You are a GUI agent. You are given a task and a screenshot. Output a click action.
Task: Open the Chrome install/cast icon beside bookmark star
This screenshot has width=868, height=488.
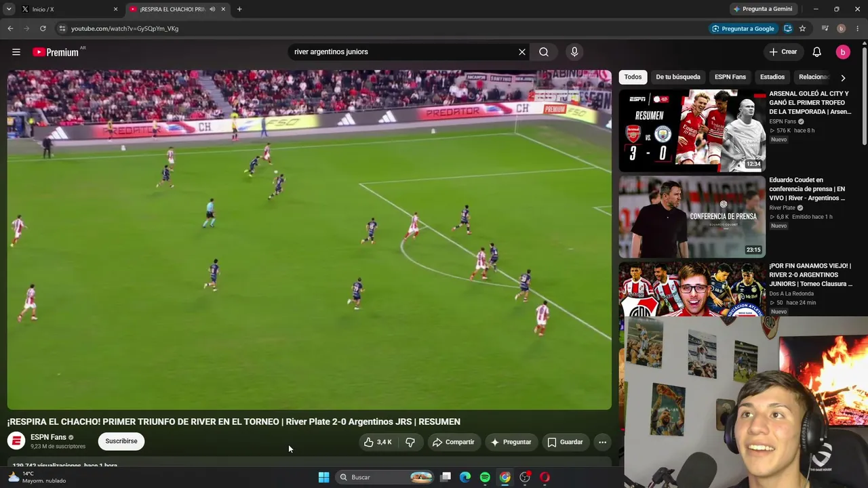(788, 28)
